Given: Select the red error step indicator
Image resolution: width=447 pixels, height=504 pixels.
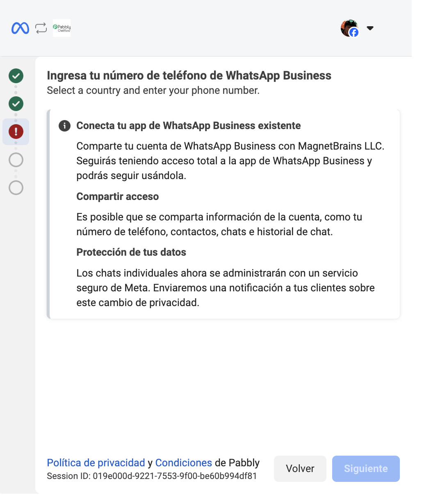Looking at the screenshot, I should (x=16, y=132).
